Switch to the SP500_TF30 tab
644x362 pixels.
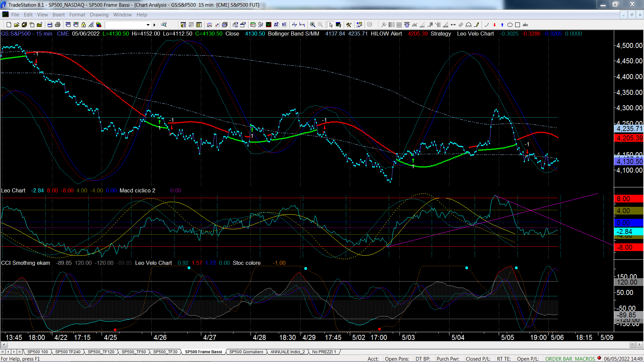(x=165, y=352)
